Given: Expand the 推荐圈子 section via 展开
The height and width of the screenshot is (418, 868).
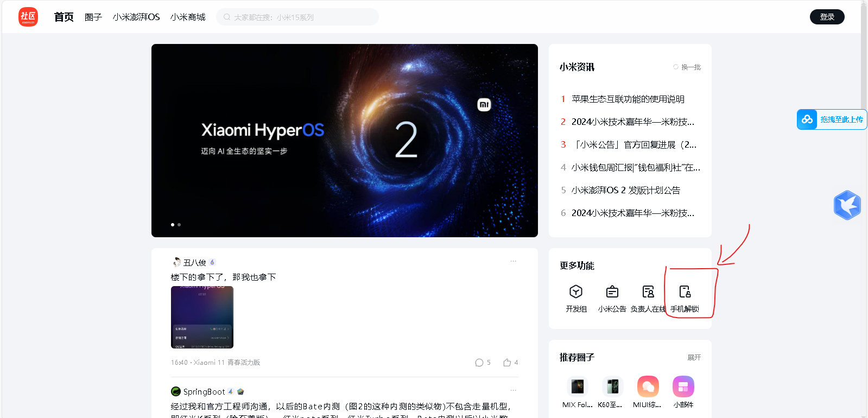Looking at the screenshot, I should coord(694,358).
